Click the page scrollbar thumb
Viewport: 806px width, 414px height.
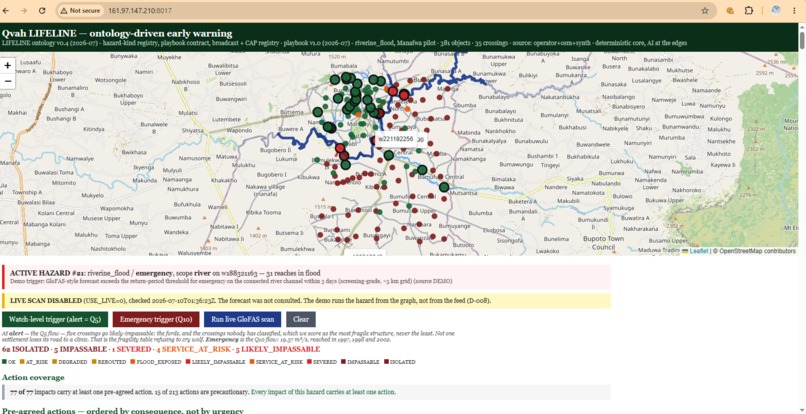[x=802, y=41]
